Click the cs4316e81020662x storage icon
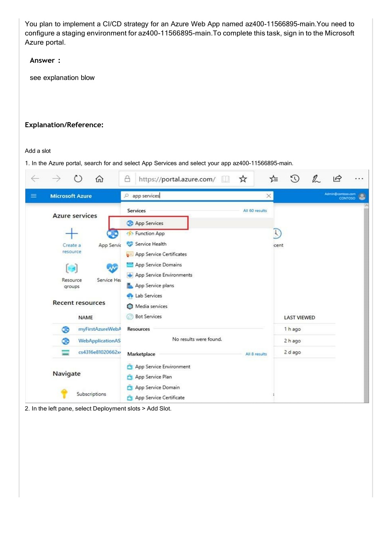This screenshot has height=554, width=392. tap(66, 352)
